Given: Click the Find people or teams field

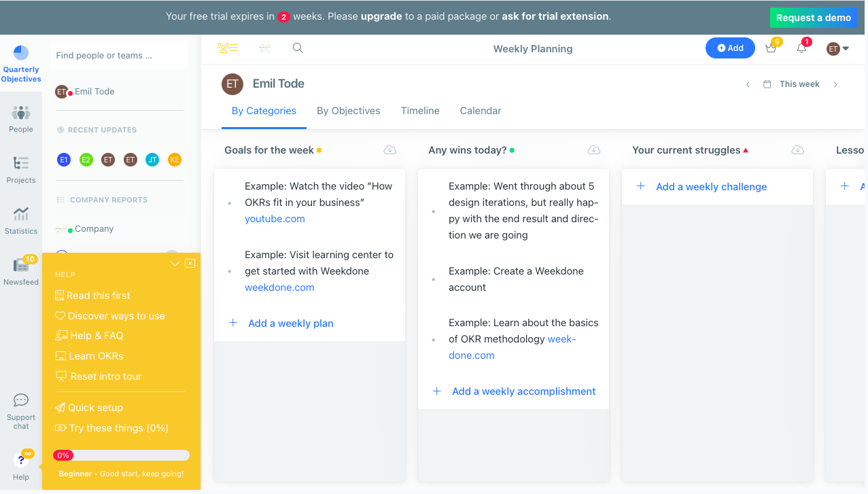Looking at the screenshot, I should click(x=119, y=55).
